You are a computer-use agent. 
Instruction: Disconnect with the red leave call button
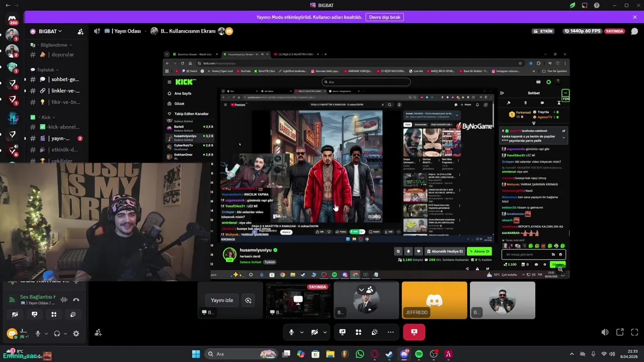click(x=414, y=332)
